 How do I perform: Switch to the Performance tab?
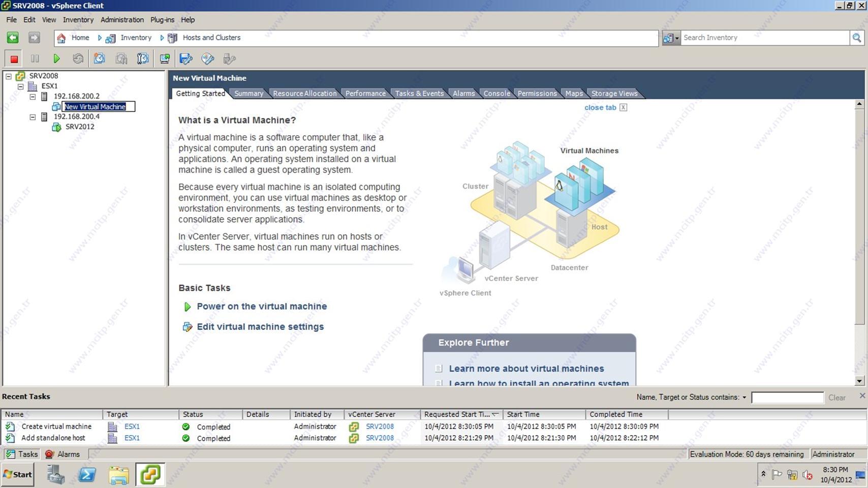[365, 94]
